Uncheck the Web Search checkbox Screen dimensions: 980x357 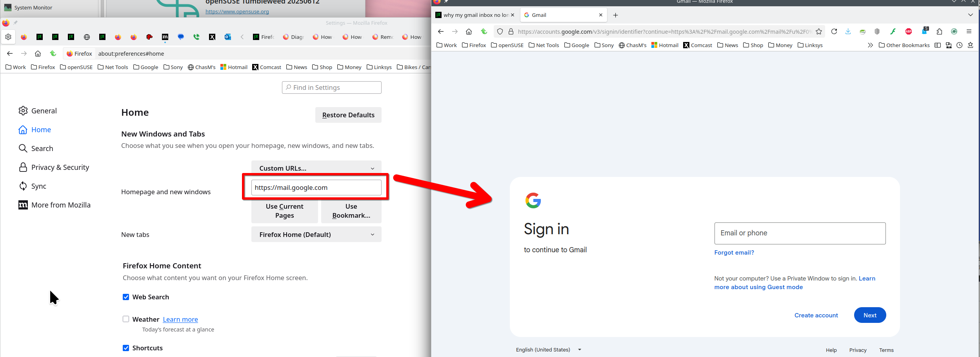click(x=126, y=297)
